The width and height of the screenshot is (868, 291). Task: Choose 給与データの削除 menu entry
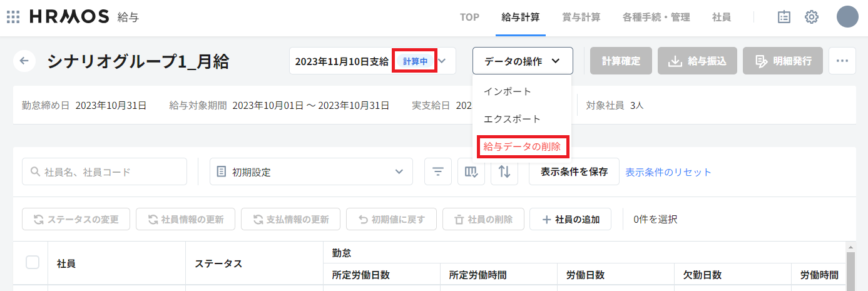522,146
